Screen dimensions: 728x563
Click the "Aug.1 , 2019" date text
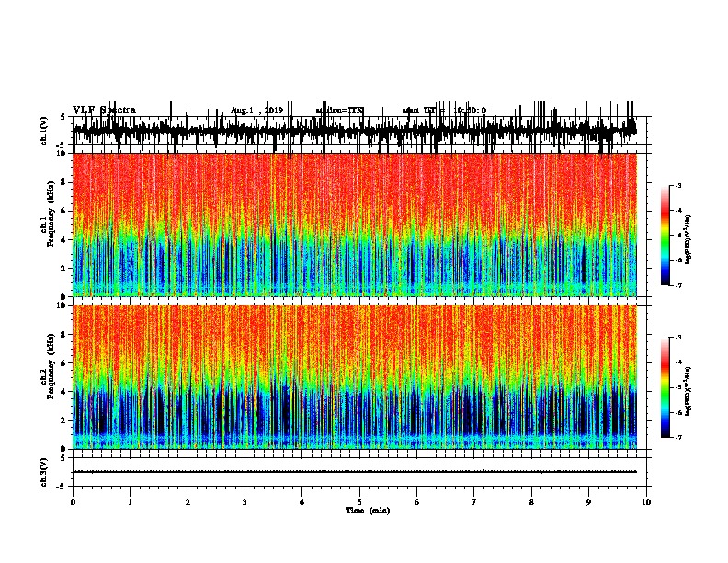coord(256,110)
